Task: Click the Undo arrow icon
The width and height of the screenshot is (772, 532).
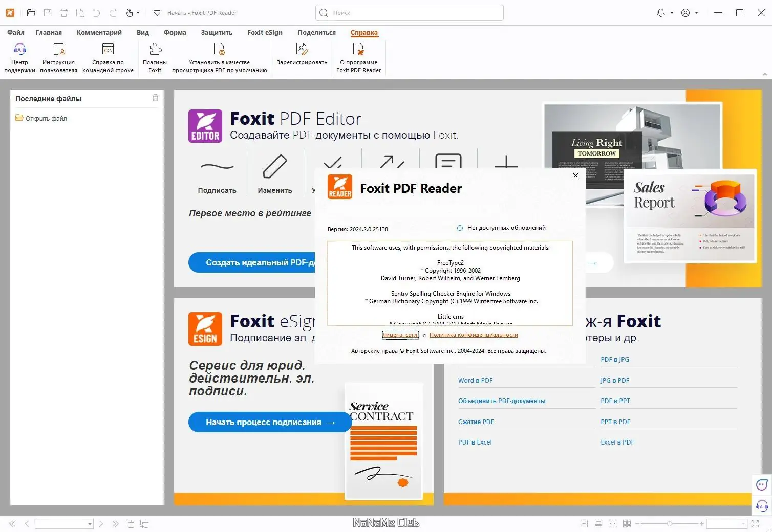Action: pos(96,13)
